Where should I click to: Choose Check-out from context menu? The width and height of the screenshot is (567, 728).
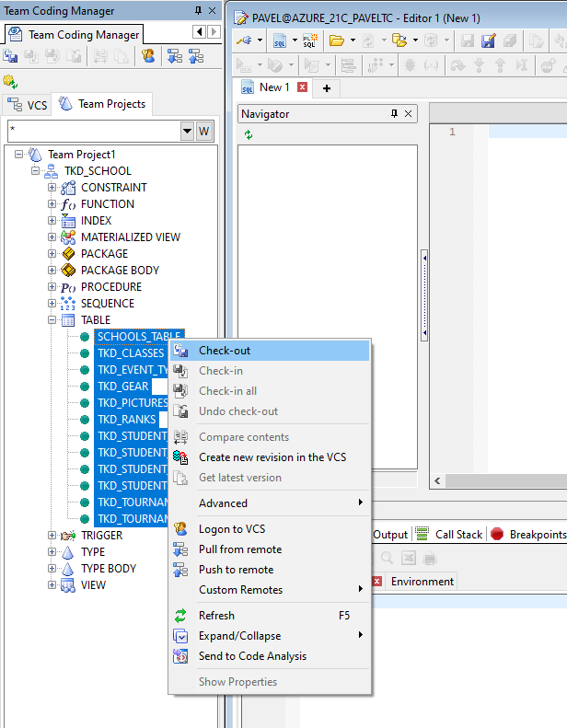tap(270, 351)
